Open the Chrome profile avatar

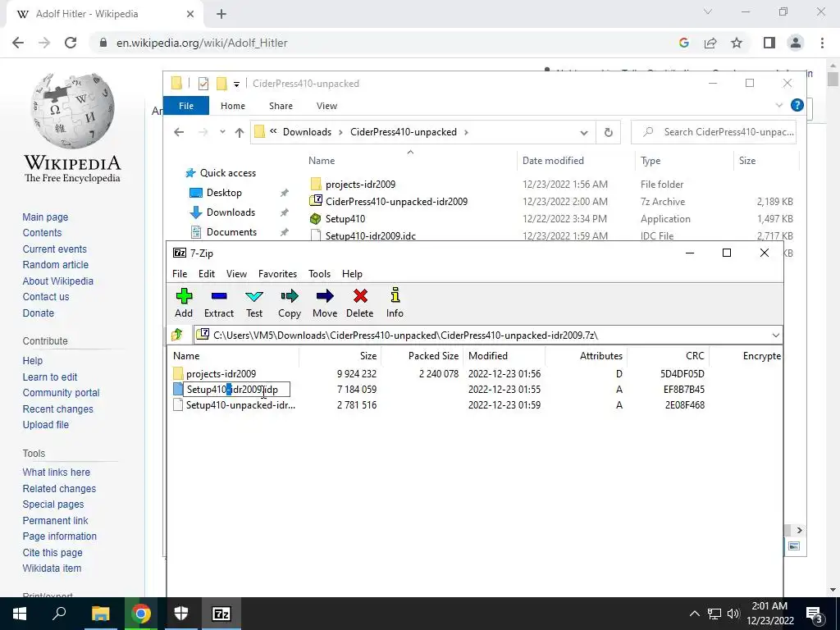tap(796, 43)
